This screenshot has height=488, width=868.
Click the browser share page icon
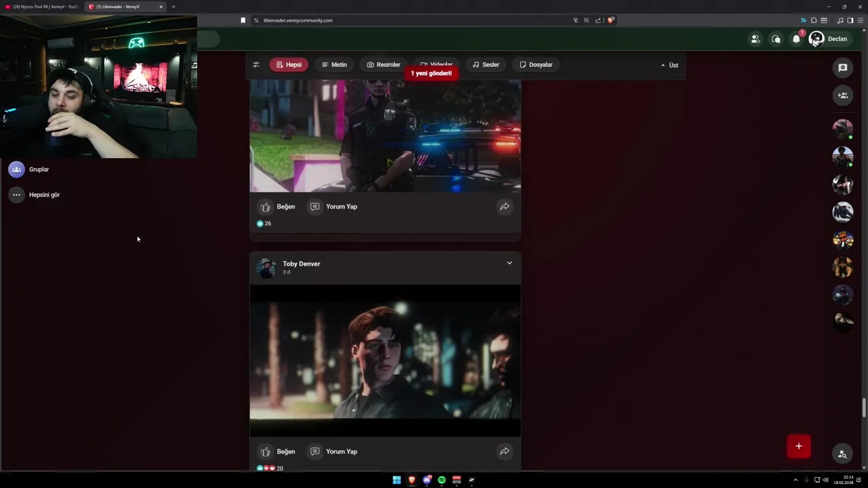pos(598,20)
